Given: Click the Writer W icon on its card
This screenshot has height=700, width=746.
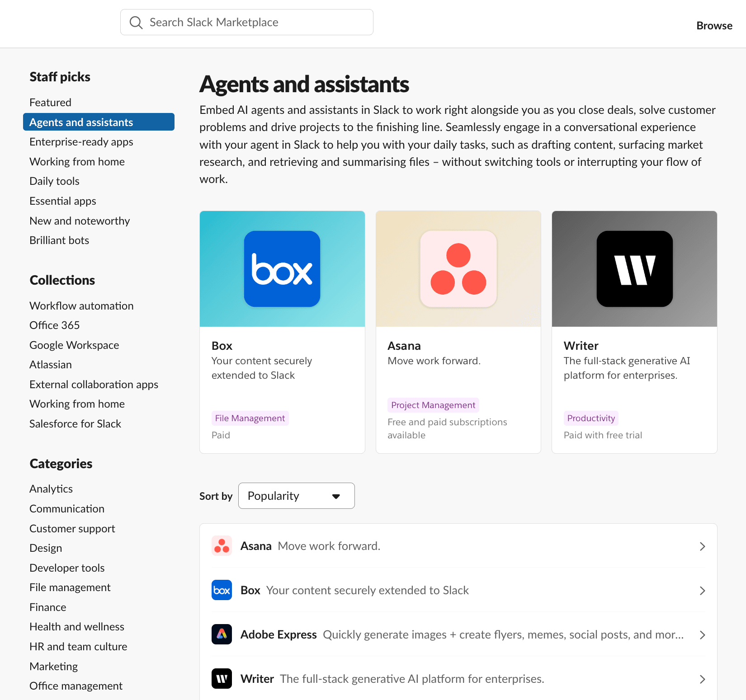Looking at the screenshot, I should pos(634,268).
